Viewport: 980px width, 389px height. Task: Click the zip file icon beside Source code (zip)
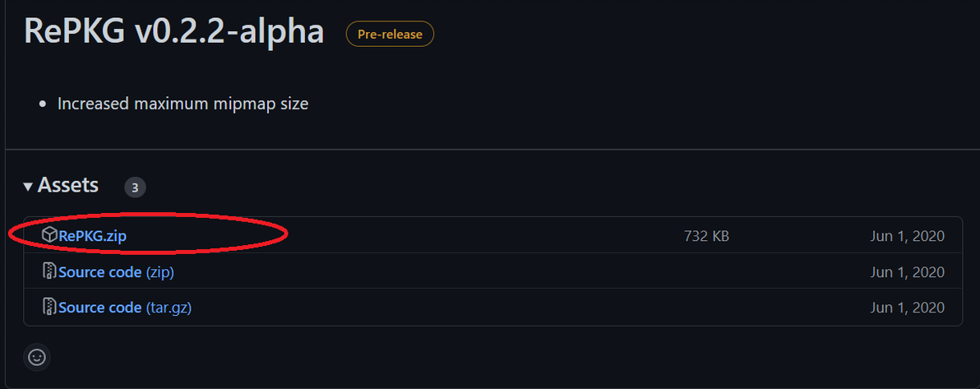(x=49, y=271)
